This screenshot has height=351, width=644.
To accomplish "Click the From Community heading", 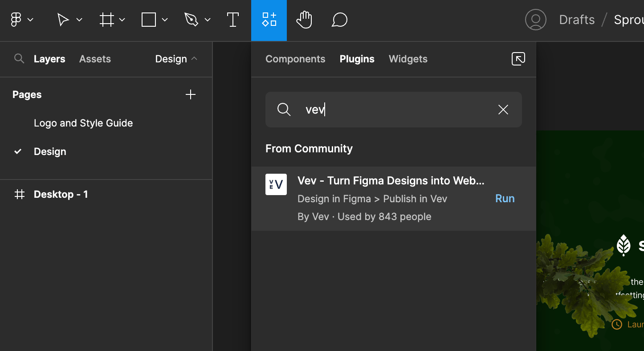I will click(309, 148).
